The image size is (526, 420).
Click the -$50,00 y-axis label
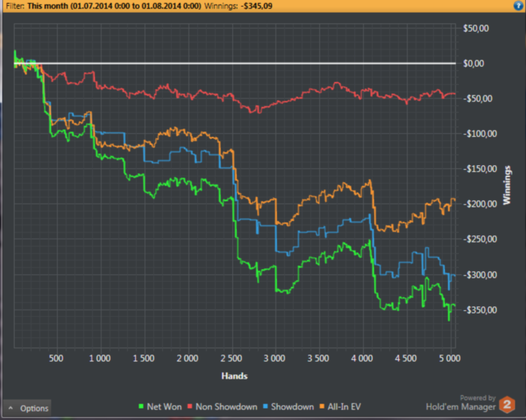coord(478,98)
